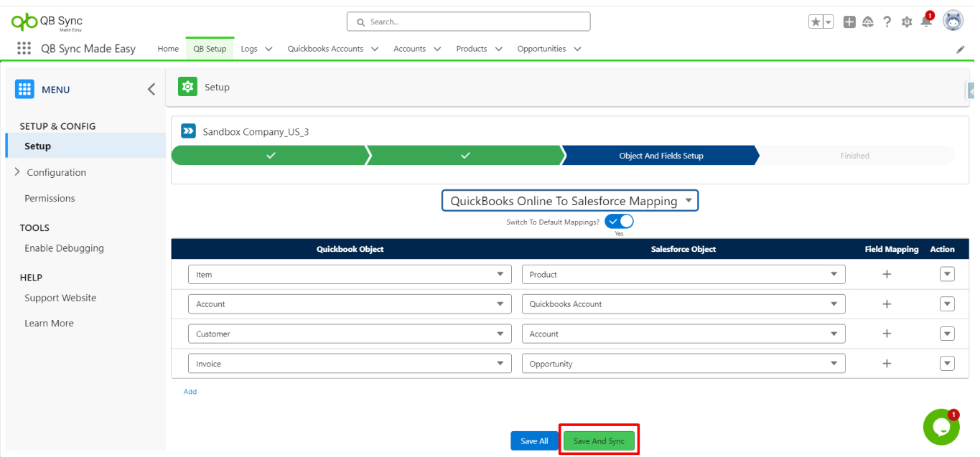Viewport: 980px width, 457px height.
Task: Add field mapping for Invoice row
Action: [x=887, y=364]
